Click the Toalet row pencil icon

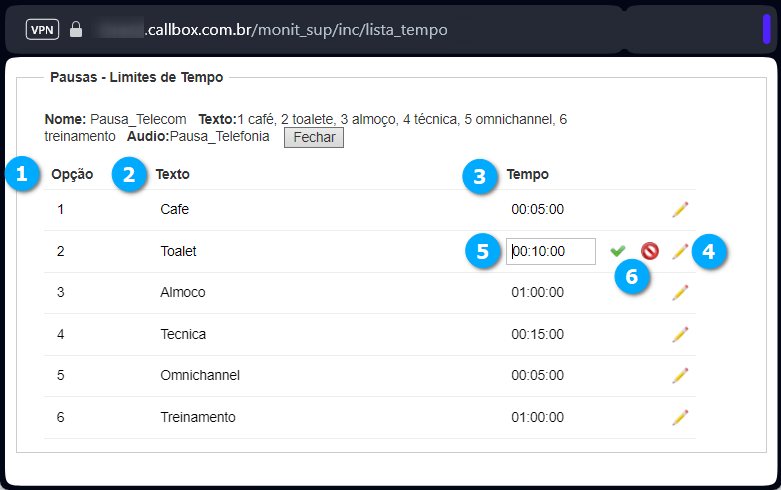(x=680, y=251)
